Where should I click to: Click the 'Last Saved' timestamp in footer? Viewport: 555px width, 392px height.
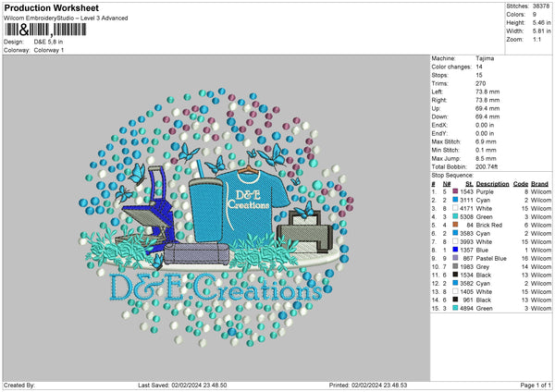click(182, 385)
